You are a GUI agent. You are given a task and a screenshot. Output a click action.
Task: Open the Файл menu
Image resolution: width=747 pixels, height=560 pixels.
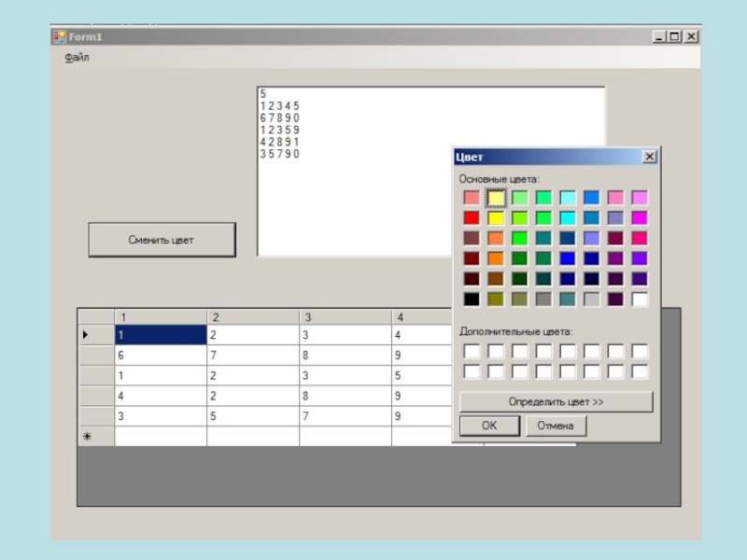coord(77,58)
